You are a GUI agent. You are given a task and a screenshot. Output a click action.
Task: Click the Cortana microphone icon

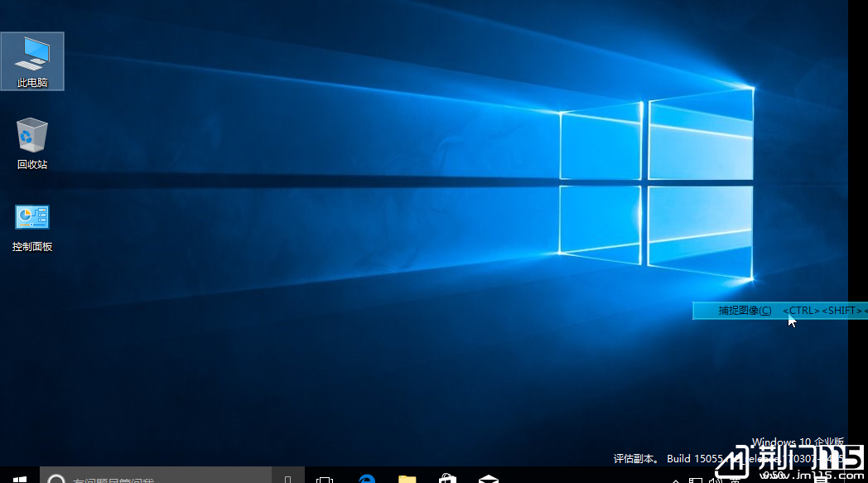tap(288, 479)
